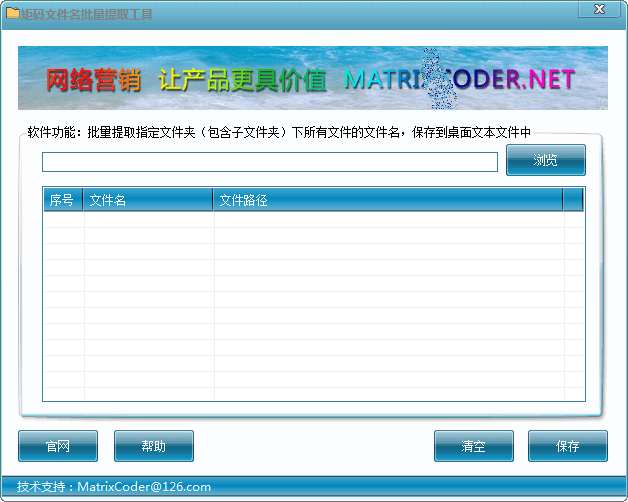The height and width of the screenshot is (502, 628).
Task: Focus the folder path input field
Action: 269,162
